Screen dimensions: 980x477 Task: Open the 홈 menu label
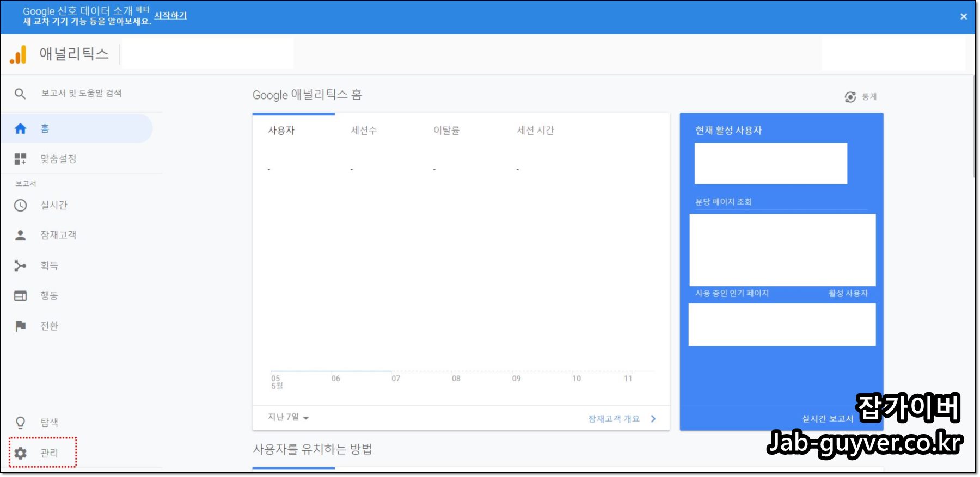click(45, 128)
